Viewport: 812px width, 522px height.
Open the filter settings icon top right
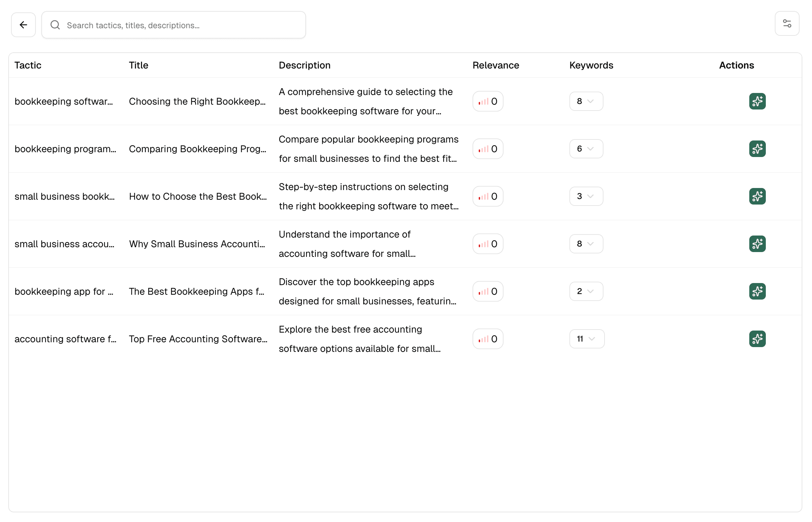click(x=787, y=23)
